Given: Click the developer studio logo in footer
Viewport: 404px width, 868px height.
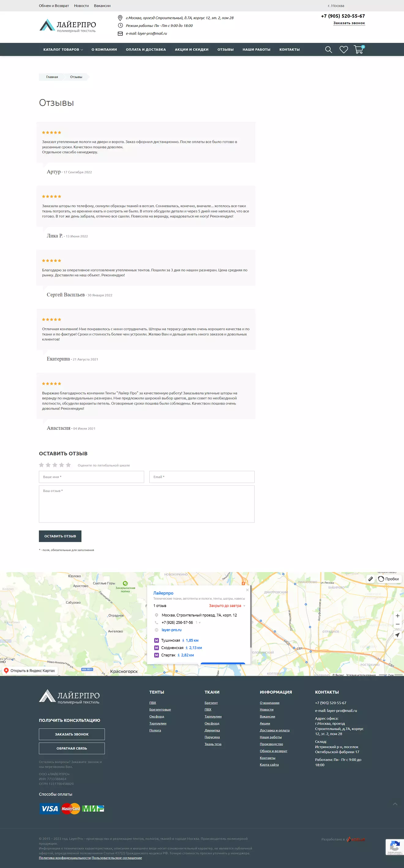Looking at the screenshot, I should [356, 839].
